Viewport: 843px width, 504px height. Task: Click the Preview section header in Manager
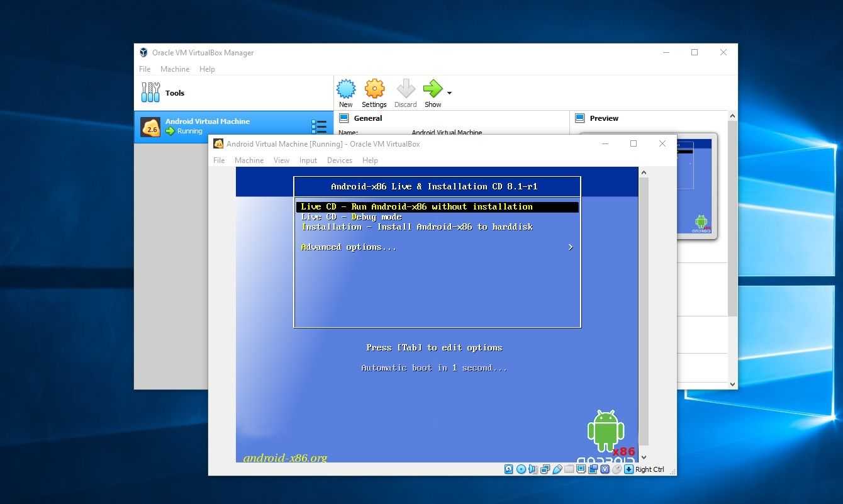(x=604, y=118)
